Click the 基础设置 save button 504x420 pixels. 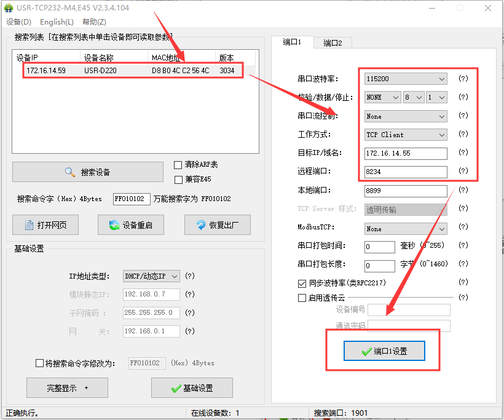[192, 388]
